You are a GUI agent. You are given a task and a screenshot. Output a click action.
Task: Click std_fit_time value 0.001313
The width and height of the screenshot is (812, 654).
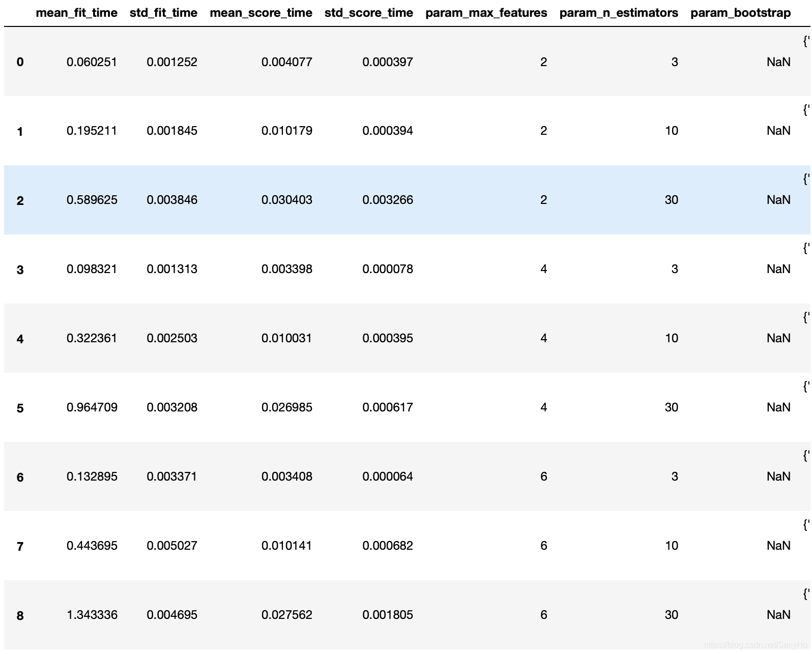[x=172, y=269]
